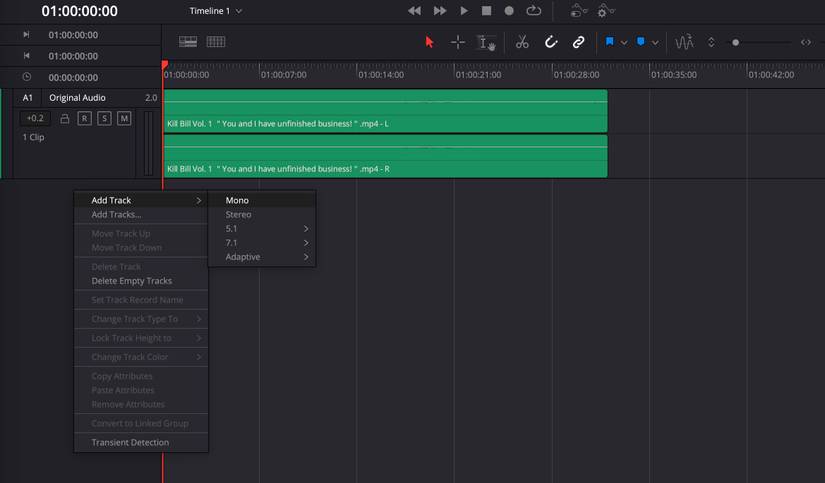Toggle loop playback icon
The width and height of the screenshot is (825, 483).
pos(534,11)
